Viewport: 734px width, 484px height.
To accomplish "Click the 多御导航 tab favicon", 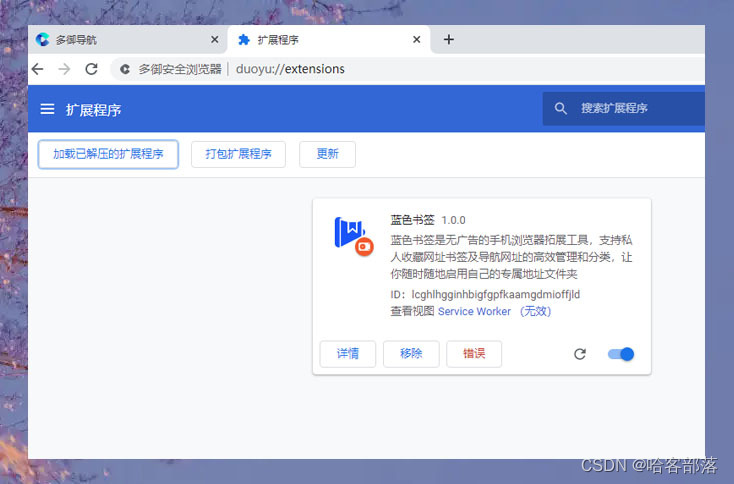I will coord(42,40).
